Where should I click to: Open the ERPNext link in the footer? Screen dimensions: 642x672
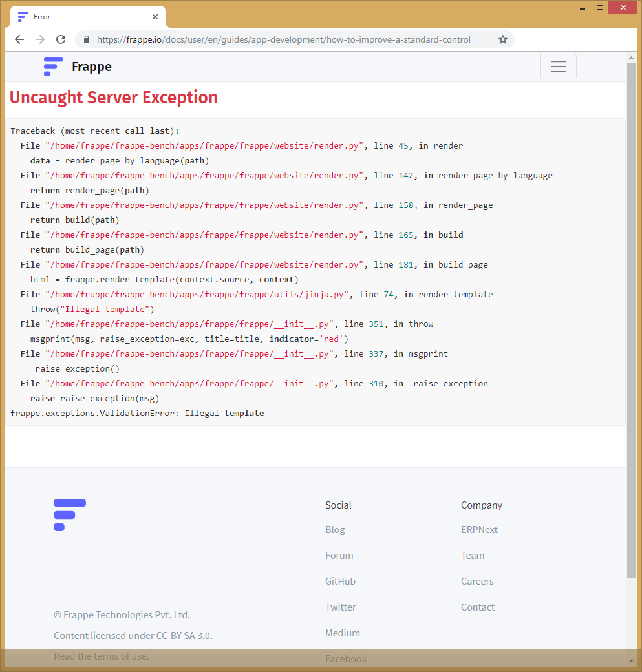[479, 529]
